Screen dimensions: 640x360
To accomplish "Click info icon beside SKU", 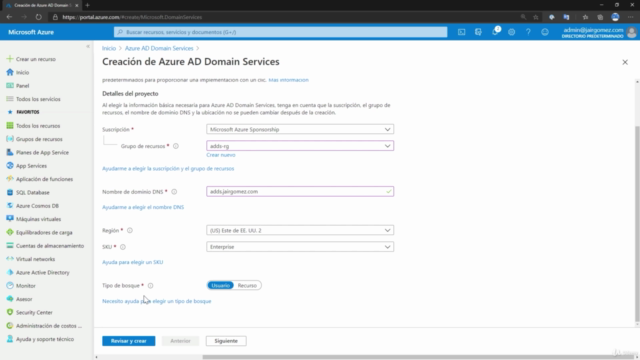I will [x=123, y=247].
